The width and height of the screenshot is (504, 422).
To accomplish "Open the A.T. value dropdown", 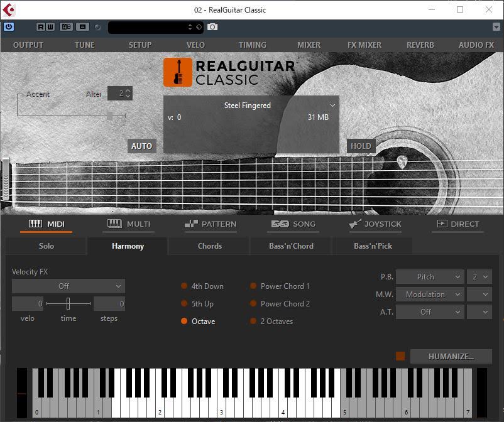I will click(479, 312).
